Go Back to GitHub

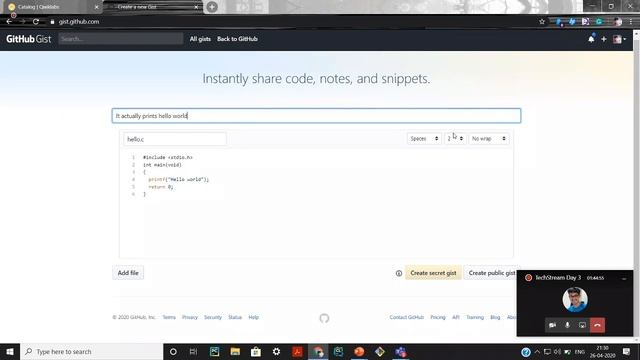[x=237, y=39]
